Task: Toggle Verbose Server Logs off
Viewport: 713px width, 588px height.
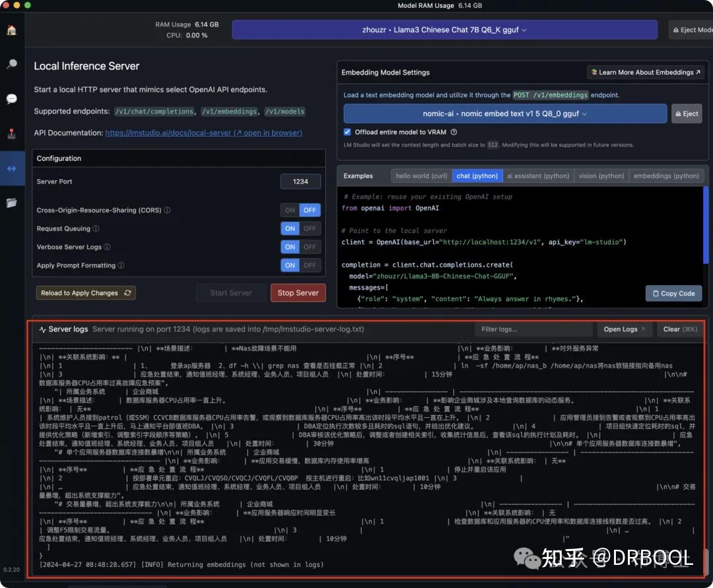Action: 310,247
